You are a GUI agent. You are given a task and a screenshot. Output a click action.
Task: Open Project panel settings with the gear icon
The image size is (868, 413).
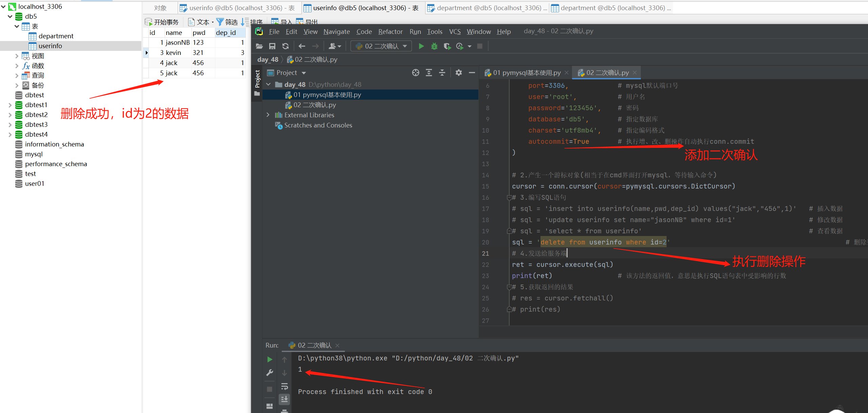[459, 73]
